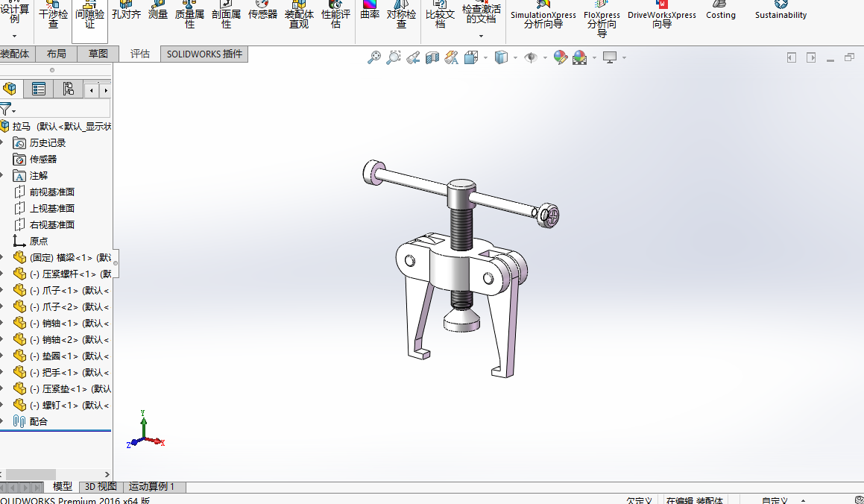Open the View Orientation dropdown arrow
Screen dimensions: 864x504
click(x=485, y=57)
